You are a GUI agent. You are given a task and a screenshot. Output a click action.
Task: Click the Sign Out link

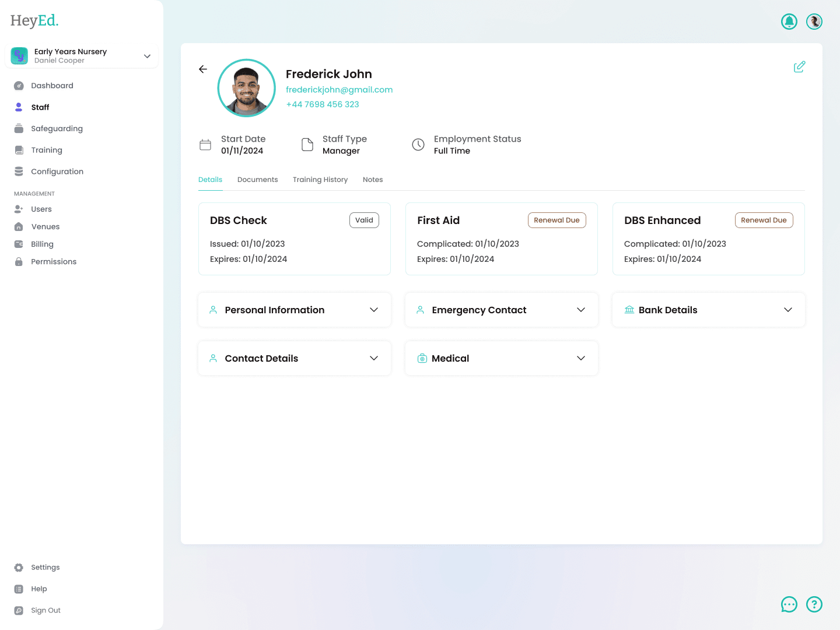click(x=45, y=610)
